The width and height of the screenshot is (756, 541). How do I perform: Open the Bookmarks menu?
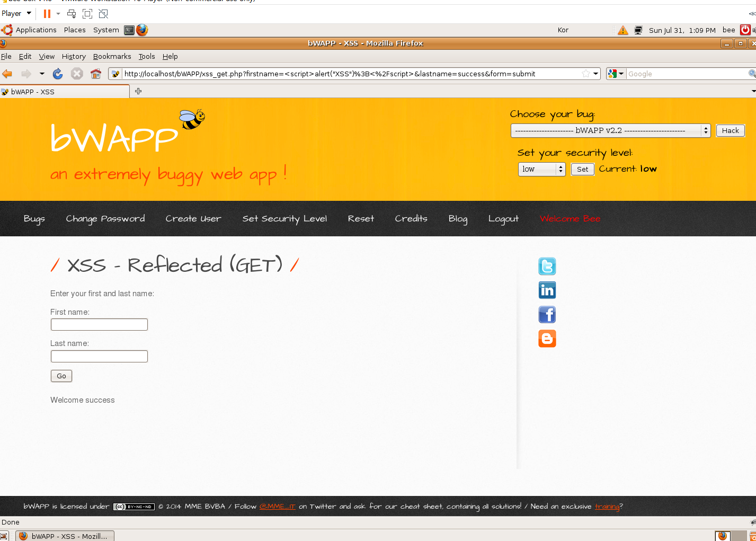coord(112,56)
